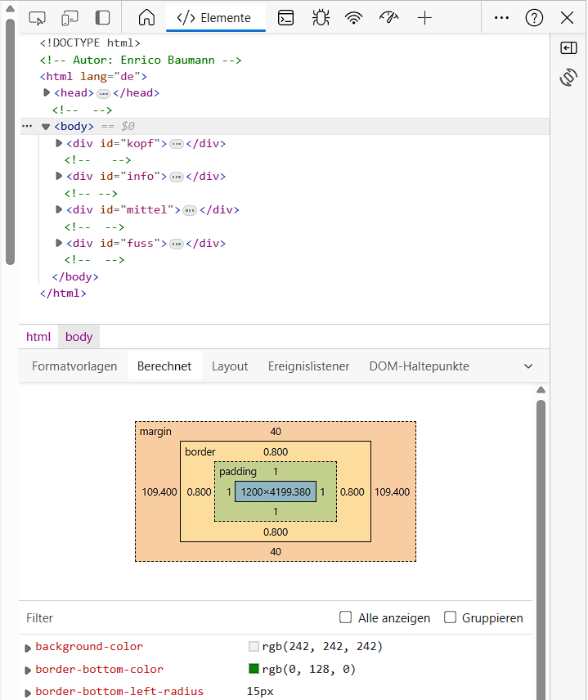
Task: Expand the head element node
Action: pos(47,93)
